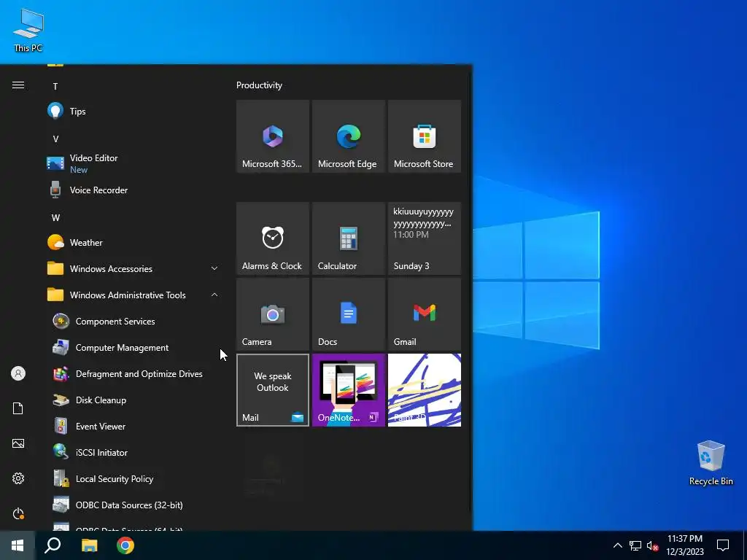Open the Alarms & Clock tile
This screenshot has width=747, height=560.
pos(273,238)
